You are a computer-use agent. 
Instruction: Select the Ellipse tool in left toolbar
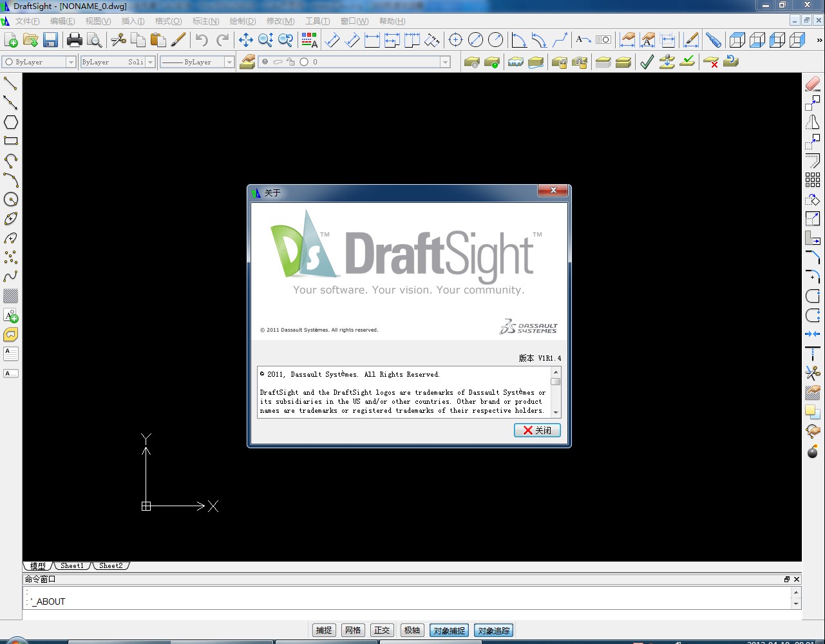tap(10, 218)
